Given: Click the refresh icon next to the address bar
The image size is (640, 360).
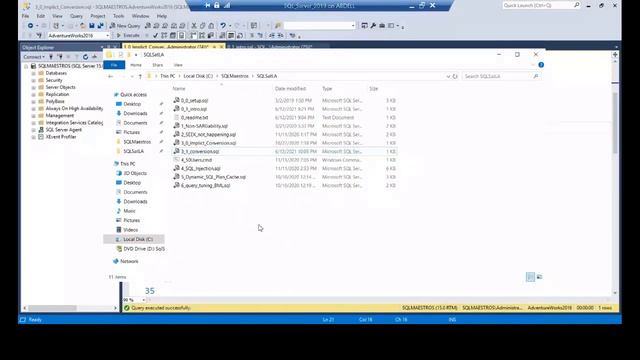Looking at the screenshot, I should click(x=455, y=76).
